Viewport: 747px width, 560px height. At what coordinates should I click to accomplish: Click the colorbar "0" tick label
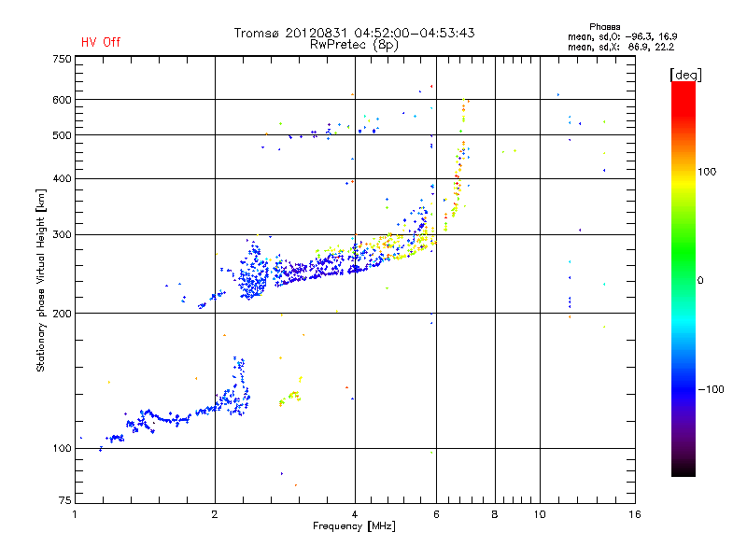click(x=700, y=281)
